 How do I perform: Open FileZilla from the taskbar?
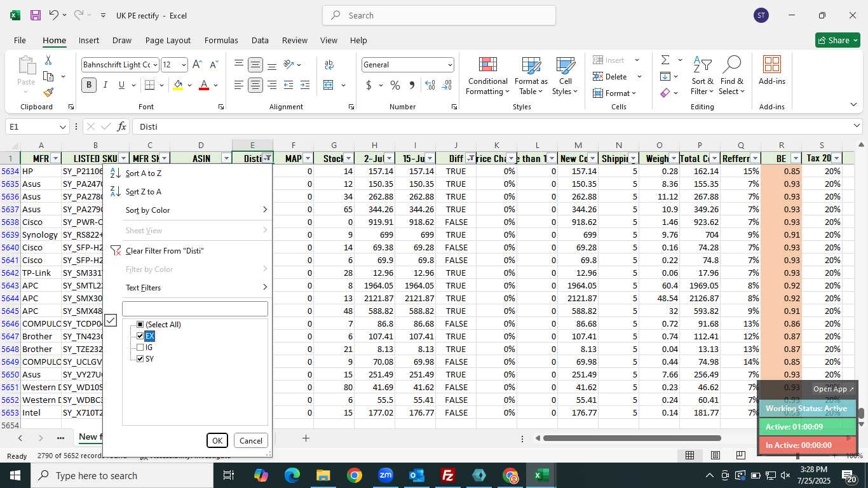click(x=448, y=475)
